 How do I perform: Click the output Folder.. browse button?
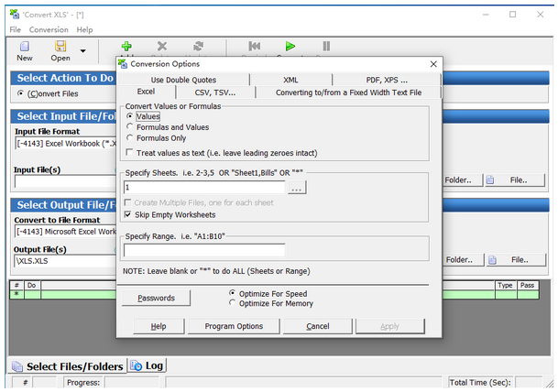pos(463,260)
